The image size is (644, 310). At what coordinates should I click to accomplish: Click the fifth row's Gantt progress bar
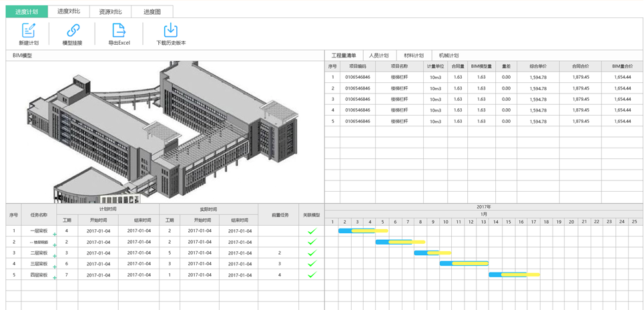(x=513, y=275)
